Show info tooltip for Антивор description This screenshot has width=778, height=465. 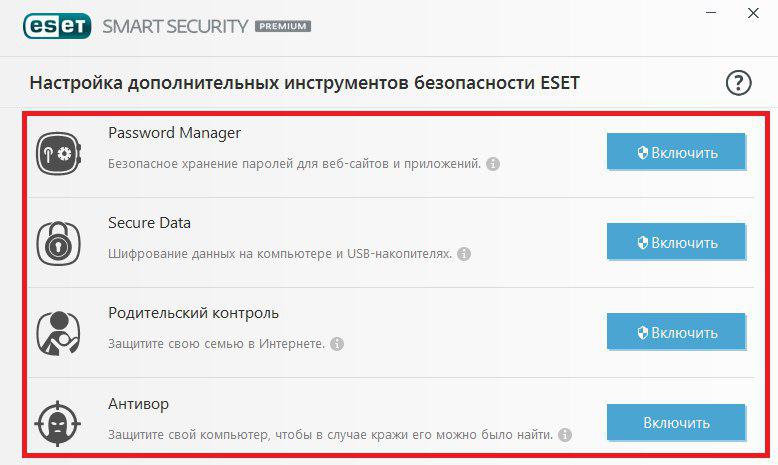click(x=565, y=435)
